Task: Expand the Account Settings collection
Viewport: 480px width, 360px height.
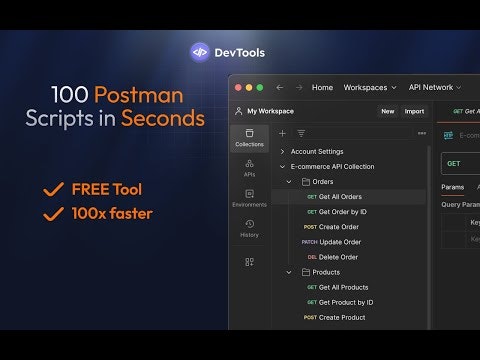Action: point(282,152)
